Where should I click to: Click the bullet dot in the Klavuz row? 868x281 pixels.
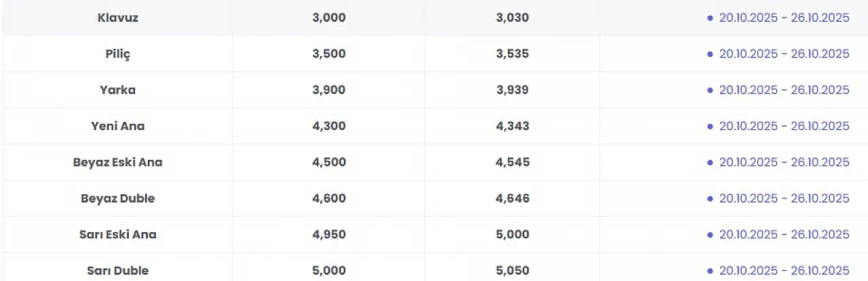click(710, 18)
